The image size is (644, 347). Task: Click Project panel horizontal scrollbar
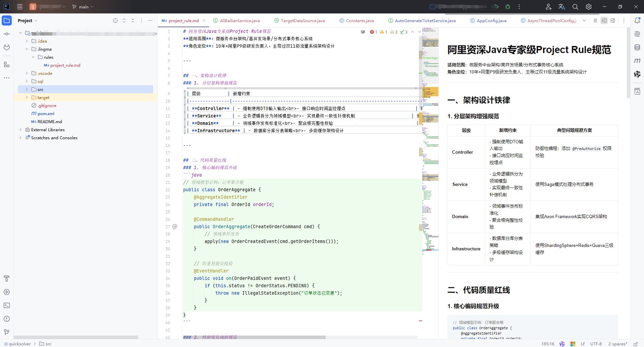(x=76, y=337)
